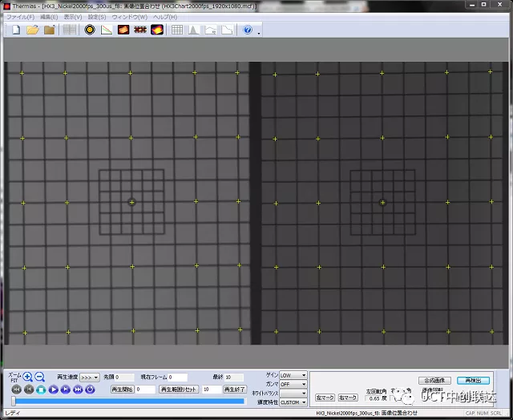This screenshot has height=420, width=513.
Task: Click the 現在フレーム input field
Action: [x=177, y=377]
